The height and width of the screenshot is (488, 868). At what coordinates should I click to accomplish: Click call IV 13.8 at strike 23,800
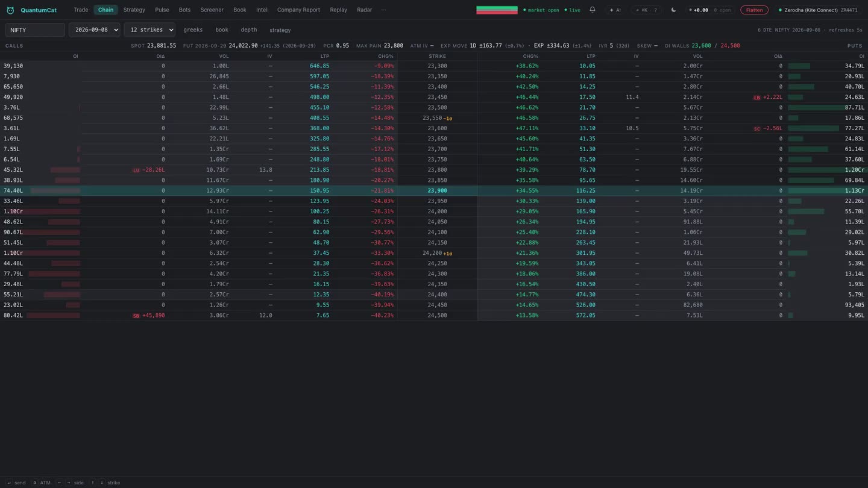265,170
